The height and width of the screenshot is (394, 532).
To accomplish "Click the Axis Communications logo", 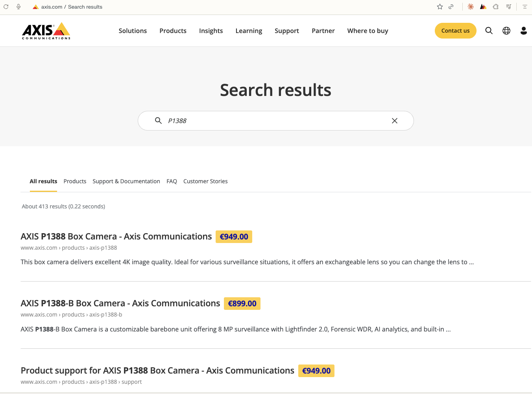I will (46, 31).
